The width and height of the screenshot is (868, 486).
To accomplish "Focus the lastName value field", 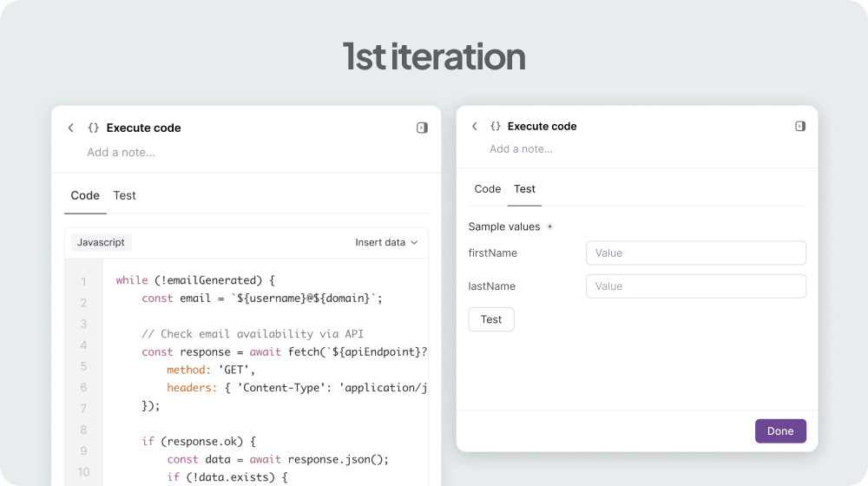I will click(x=696, y=286).
